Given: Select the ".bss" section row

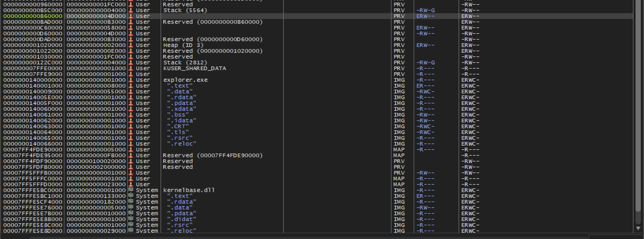Looking at the screenshot, I should (178, 115).
